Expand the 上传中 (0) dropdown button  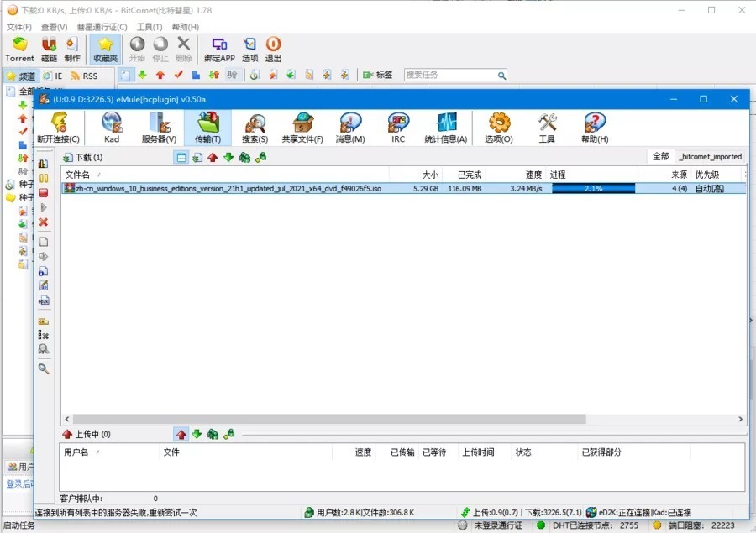87,435
